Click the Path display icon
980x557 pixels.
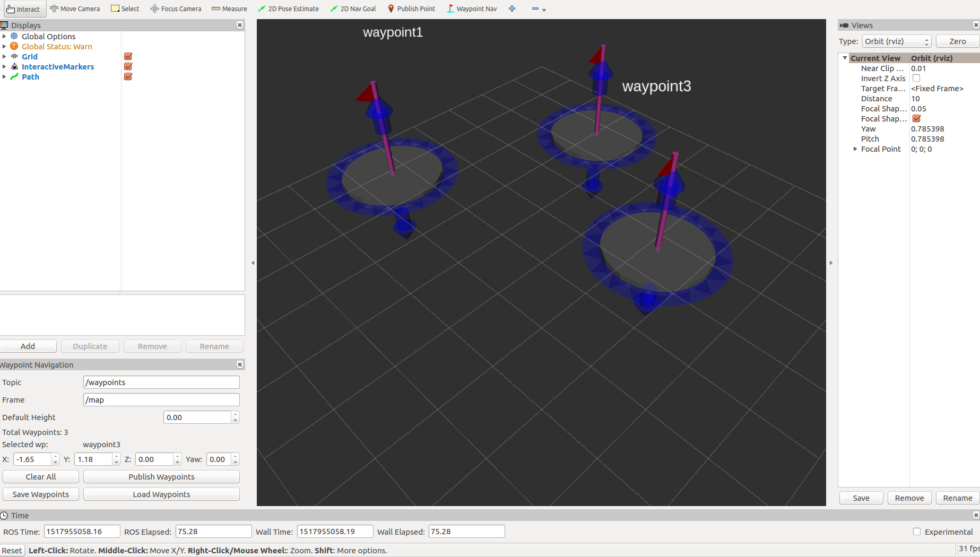[x=14, y=76]
